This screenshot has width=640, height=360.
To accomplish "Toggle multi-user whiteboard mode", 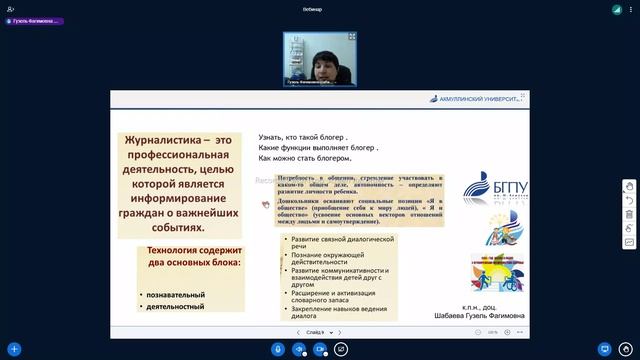I will click(x=629, y=242).
